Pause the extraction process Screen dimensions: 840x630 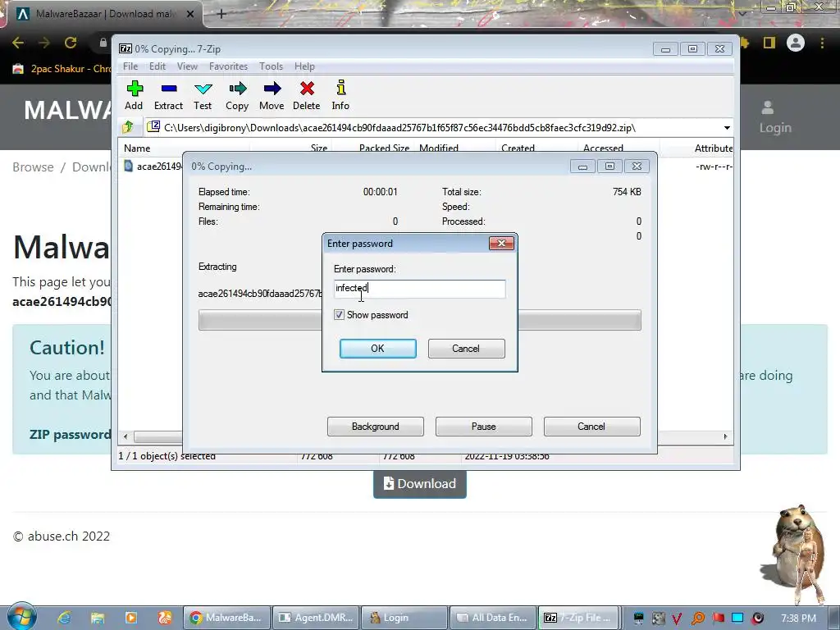tap(484, 427)
